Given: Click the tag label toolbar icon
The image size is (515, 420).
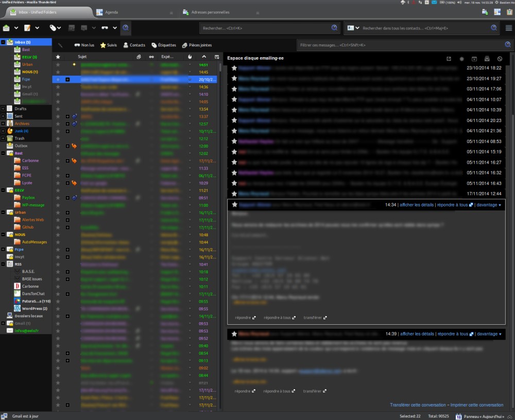Looking at the screenshot, I should (53, 28).
